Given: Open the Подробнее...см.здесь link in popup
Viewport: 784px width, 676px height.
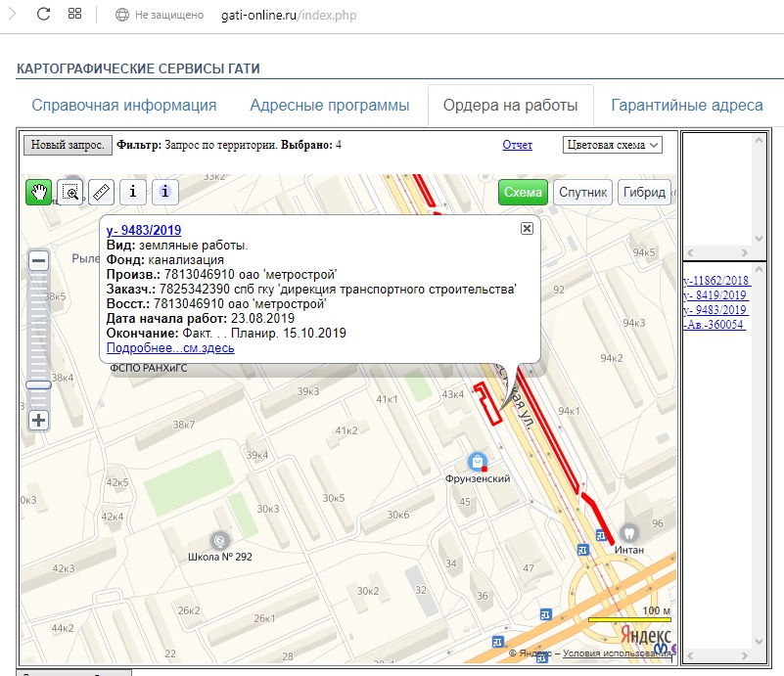Looking at the screenshot, I should (x=169, y=348).
